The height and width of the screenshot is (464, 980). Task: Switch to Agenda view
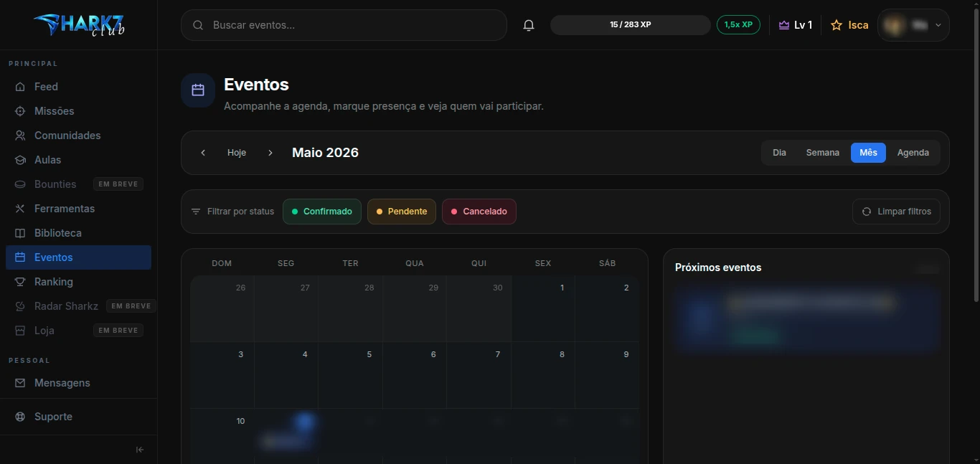(x=913, y=153)
